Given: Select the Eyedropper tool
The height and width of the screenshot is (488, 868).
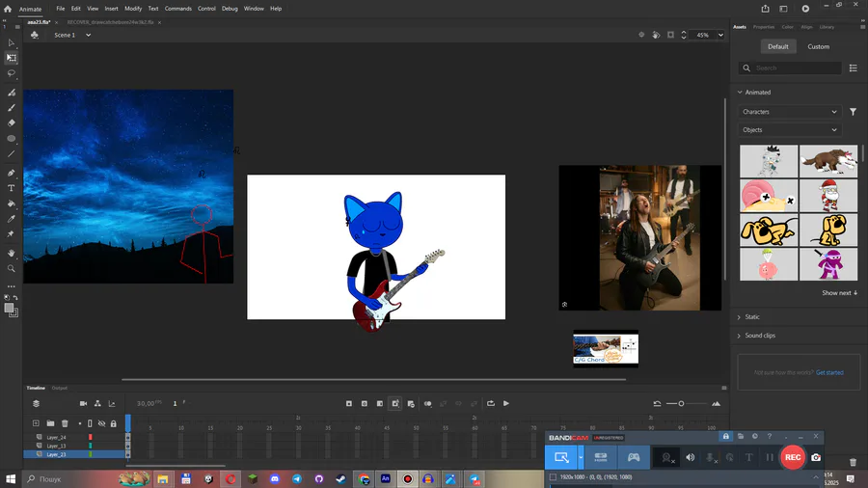Looking at the screenshot, I should pos(11,219).
